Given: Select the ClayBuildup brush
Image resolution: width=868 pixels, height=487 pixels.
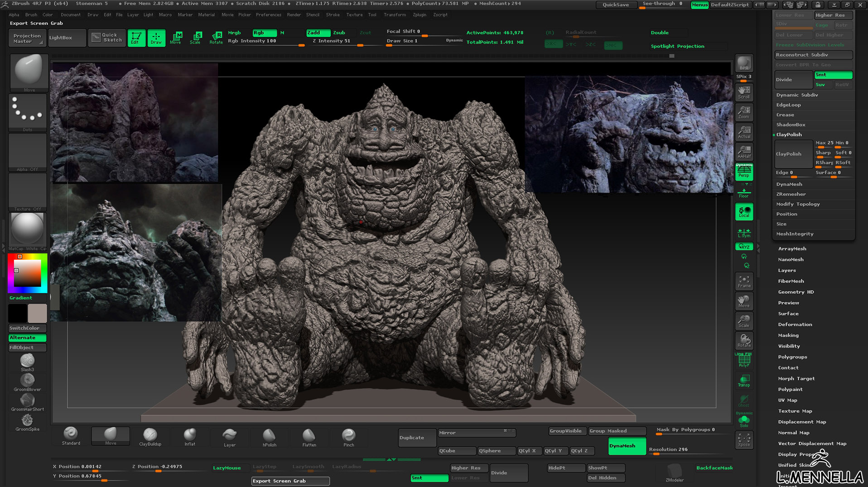Looking at the screenshot, I should click(x=150, y=436).
